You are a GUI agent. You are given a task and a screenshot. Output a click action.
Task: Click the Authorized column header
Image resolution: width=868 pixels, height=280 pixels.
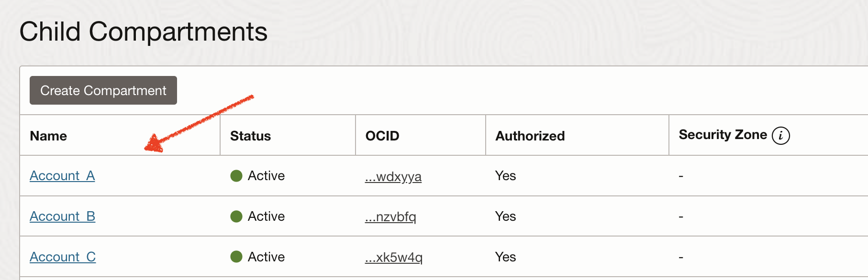[530, 136]
